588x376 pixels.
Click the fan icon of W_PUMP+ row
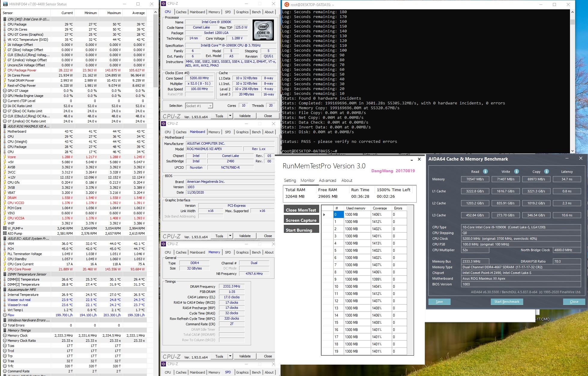4,228
